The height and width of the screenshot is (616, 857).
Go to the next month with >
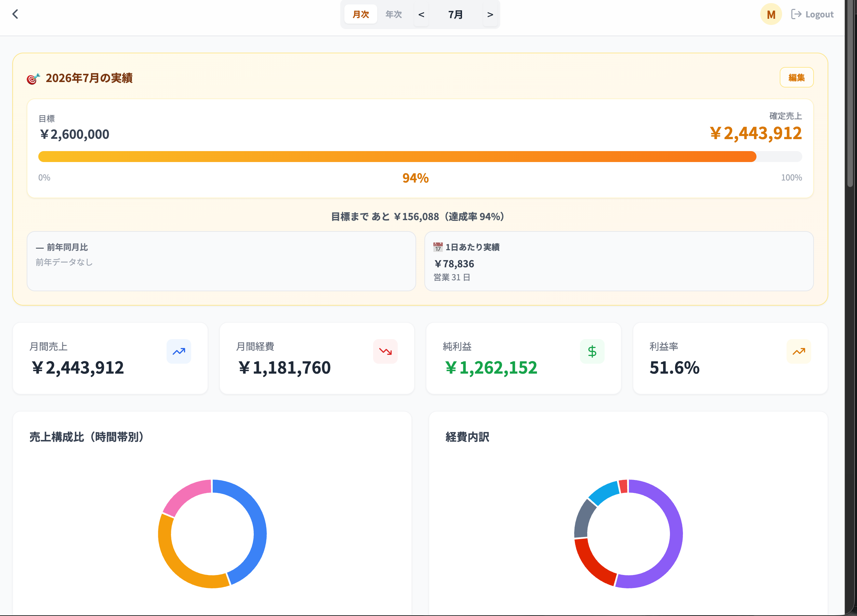tap(490, 15)
